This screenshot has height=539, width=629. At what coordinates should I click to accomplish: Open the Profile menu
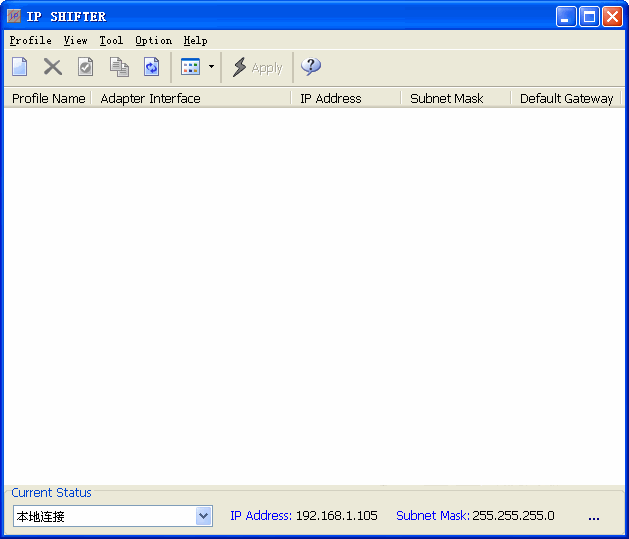[30, 41]
